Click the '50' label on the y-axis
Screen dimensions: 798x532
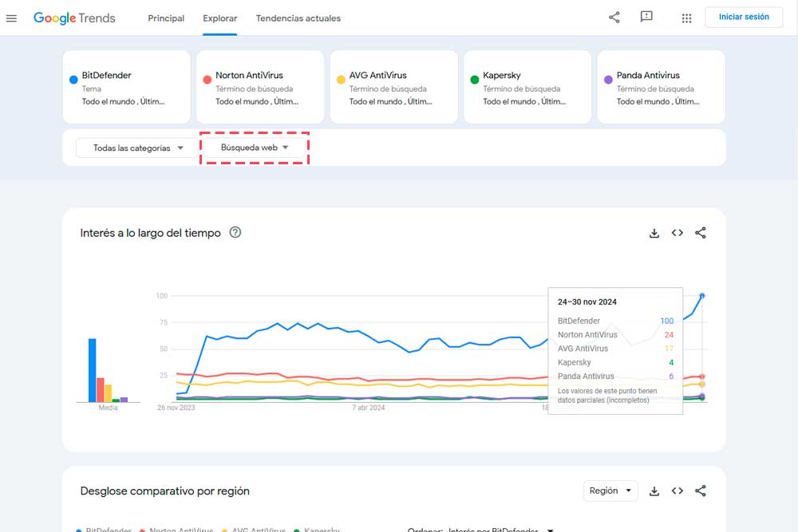pyautogui.click(x=164, y=349)
